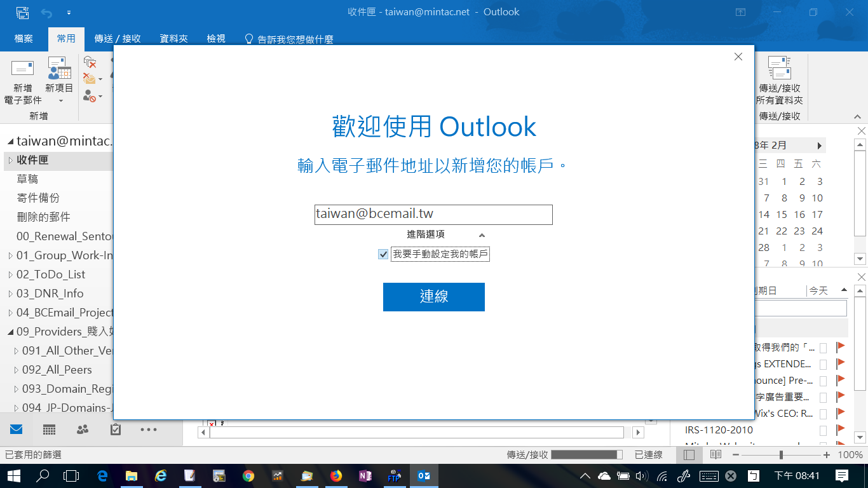
Task: Click the 傳送/接收所有資料夾 (Send/Receive All Folders) icon
Action: coord(779,70)
